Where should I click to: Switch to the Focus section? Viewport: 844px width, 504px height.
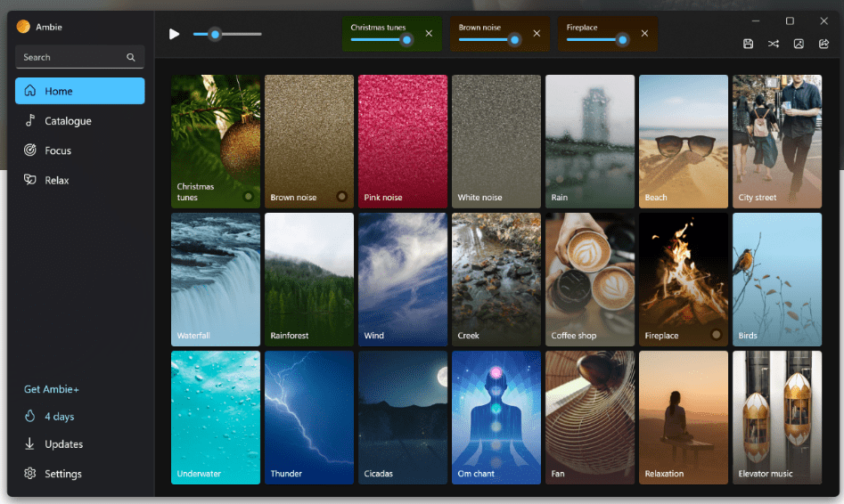tap(58, 150)
